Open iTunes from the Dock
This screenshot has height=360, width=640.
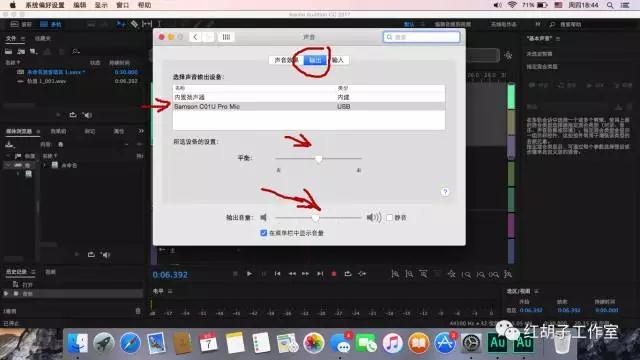tap(392, 343)
